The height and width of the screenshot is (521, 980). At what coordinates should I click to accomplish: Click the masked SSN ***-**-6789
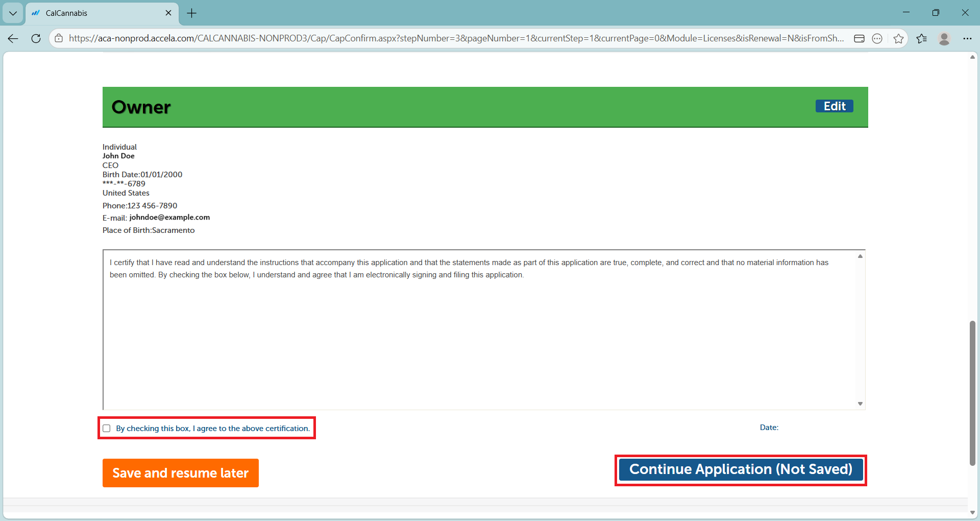pos(124,184)
